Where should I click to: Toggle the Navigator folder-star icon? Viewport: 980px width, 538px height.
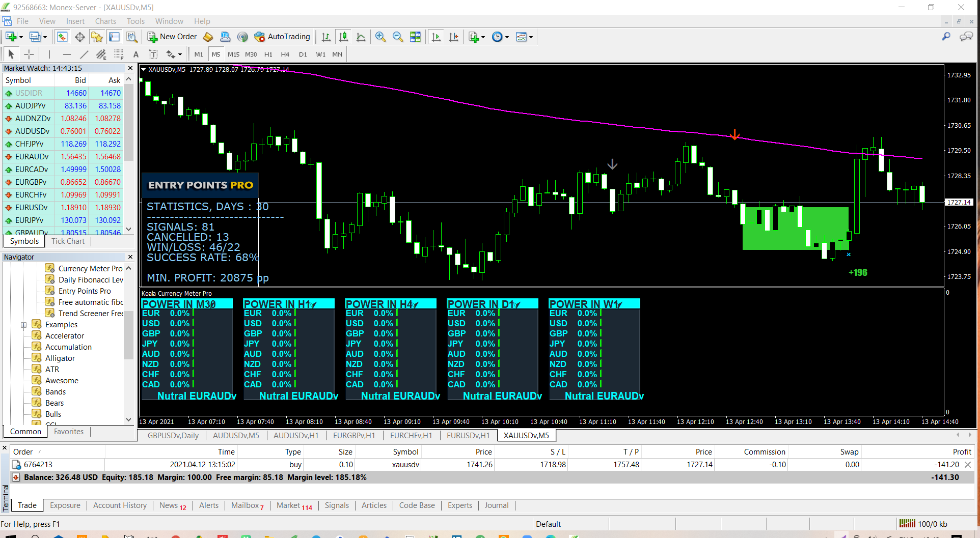[97, 37]
